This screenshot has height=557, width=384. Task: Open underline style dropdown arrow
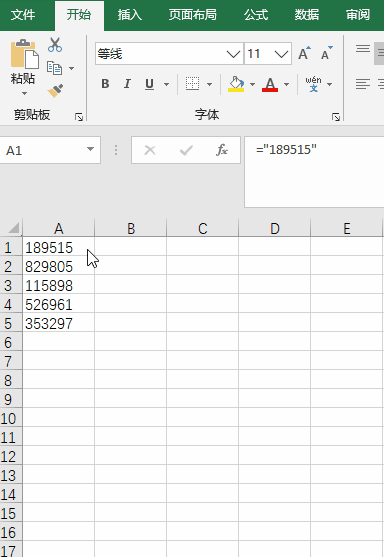pos(166,85)
